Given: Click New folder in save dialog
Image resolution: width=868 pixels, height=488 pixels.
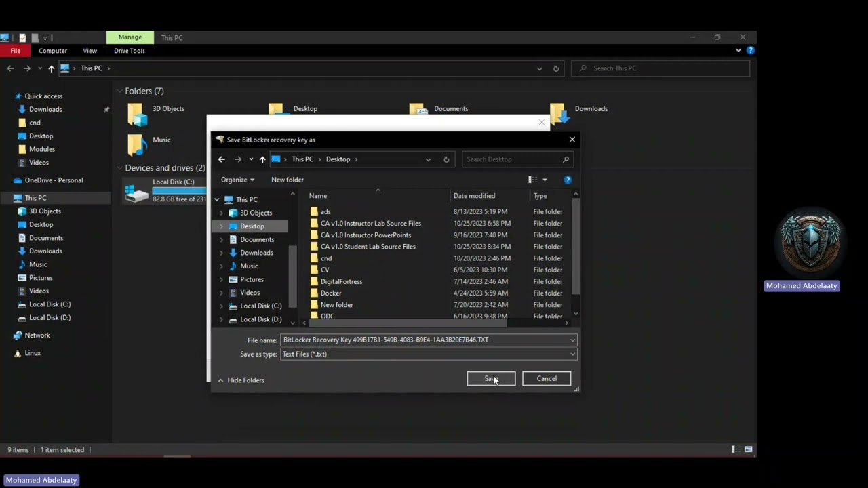Looking at the screenshot, I should click(288, 180).
